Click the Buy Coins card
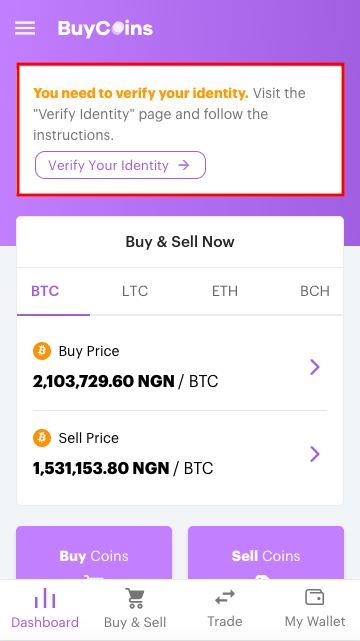360x641 pixels. (94, 553)
